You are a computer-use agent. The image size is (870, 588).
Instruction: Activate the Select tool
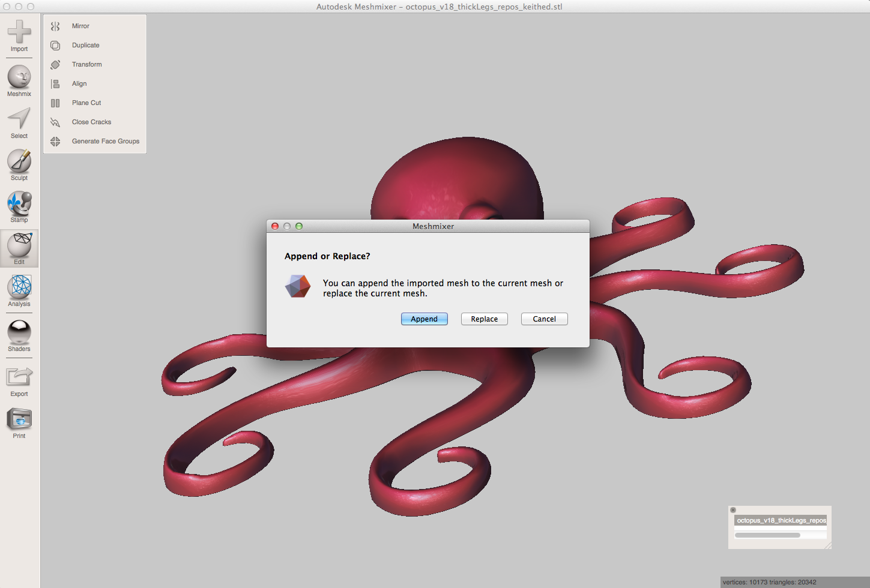coord(19,122)
